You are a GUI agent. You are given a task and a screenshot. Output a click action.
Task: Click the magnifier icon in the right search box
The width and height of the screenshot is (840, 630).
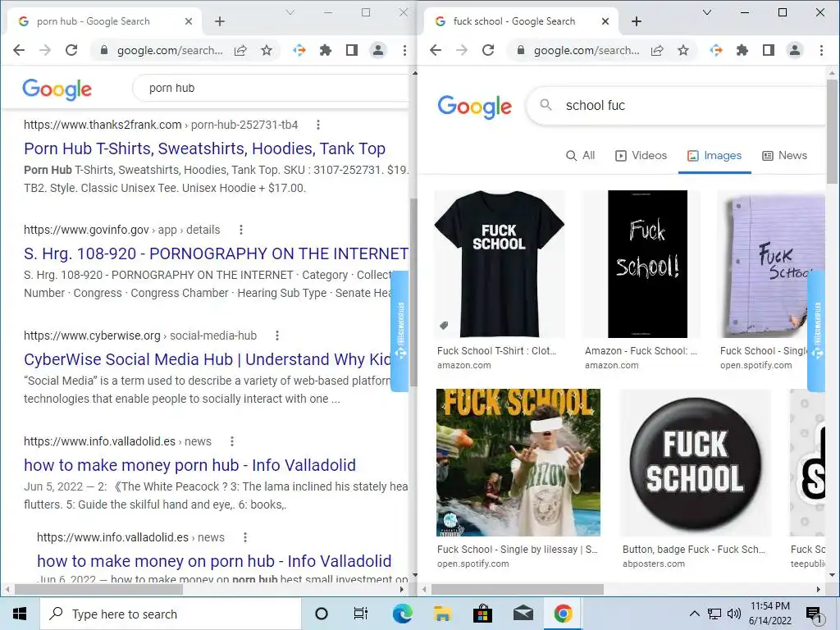546,104
